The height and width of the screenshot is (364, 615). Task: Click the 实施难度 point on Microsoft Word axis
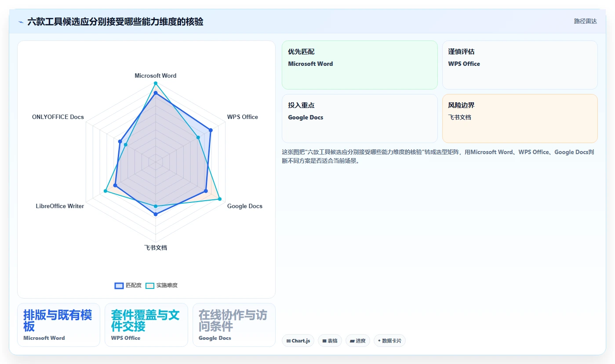point(155,83)
